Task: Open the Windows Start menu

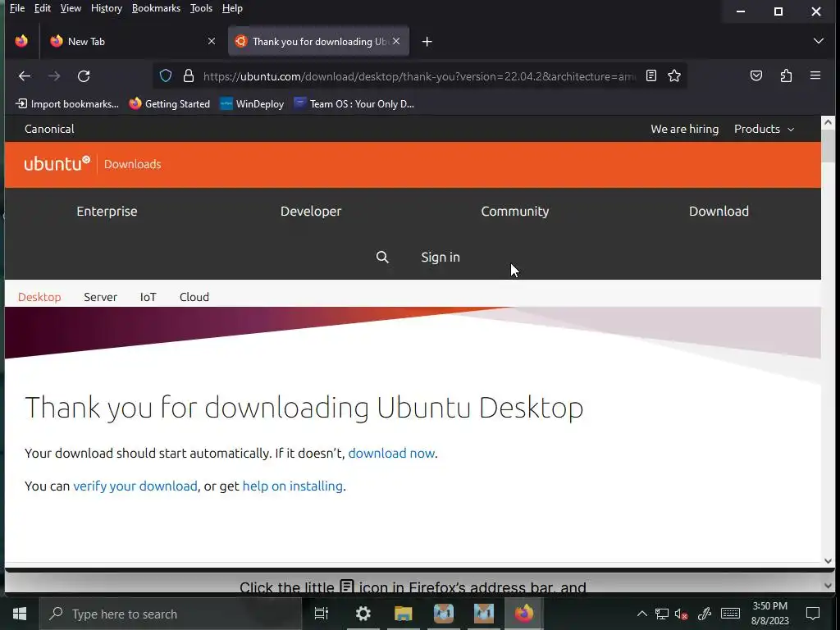Action: [x=20, y=614]
